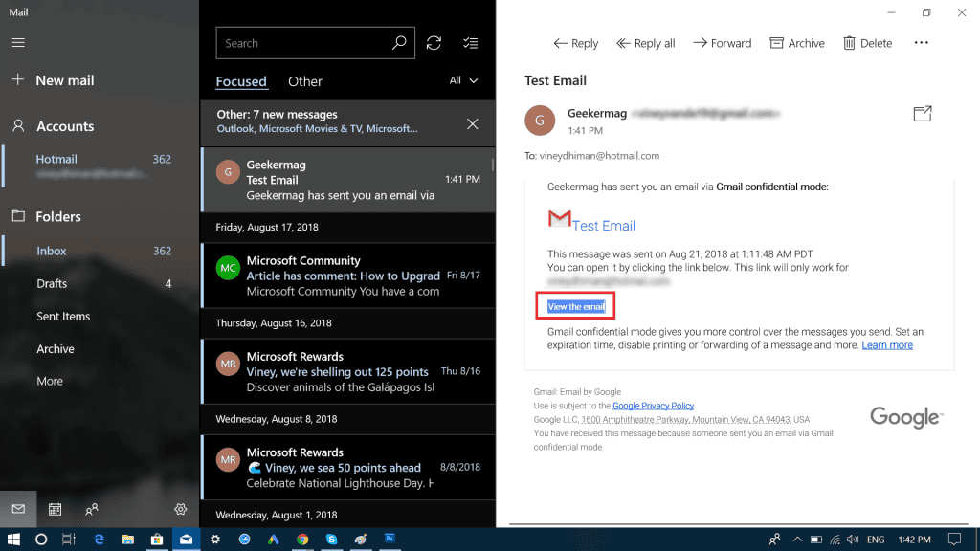
Task: Click Outlook, Microsoft Movies & TV banner link
Action: point(318,129)
